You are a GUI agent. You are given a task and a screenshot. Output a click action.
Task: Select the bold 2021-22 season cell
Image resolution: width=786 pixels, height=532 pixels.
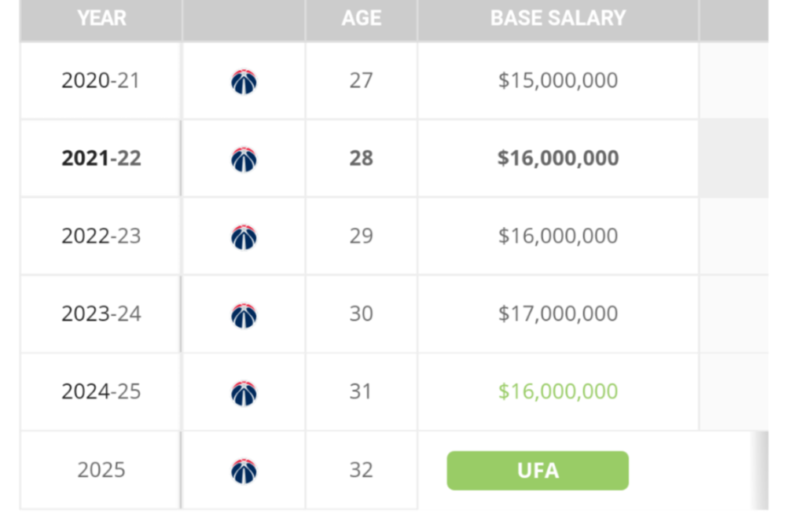coord(101,159)
